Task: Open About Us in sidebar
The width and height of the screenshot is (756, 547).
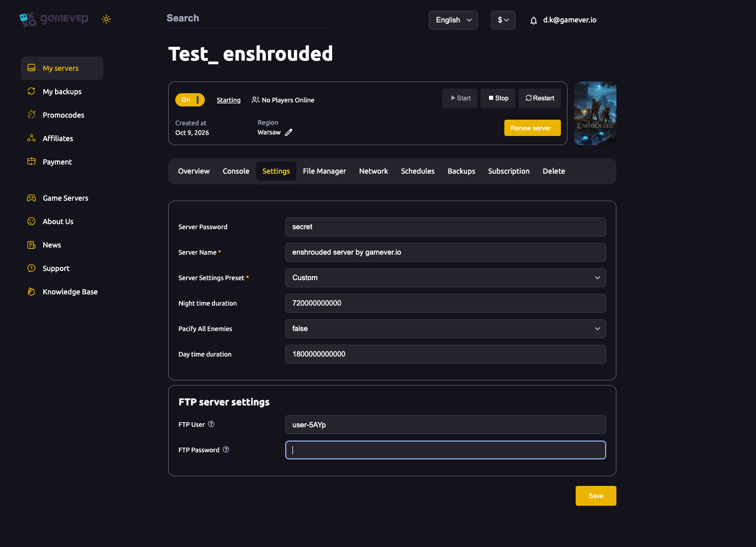Action: [62, 222]
